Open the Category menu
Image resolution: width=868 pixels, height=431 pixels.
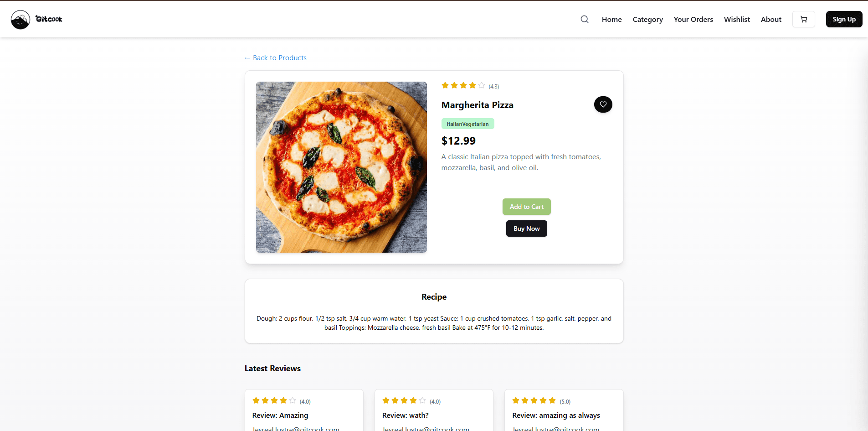(x=648, y=19)
